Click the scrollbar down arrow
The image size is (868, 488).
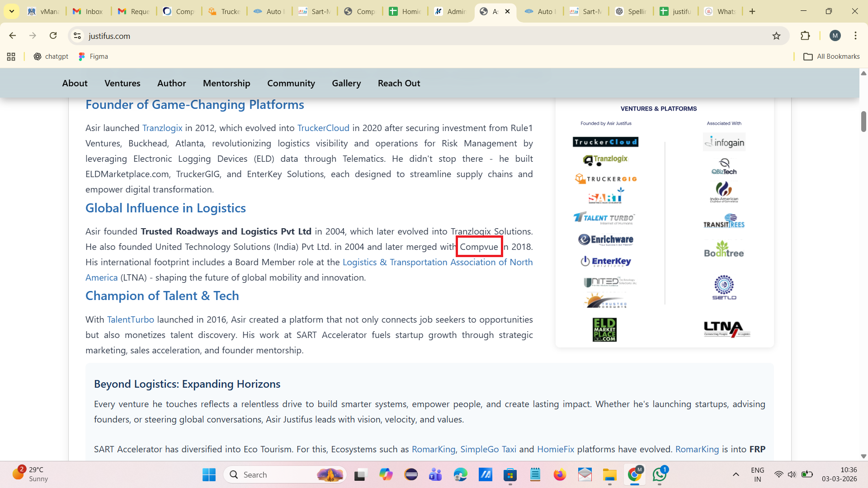pyautogui.click(x=863, y=456)
